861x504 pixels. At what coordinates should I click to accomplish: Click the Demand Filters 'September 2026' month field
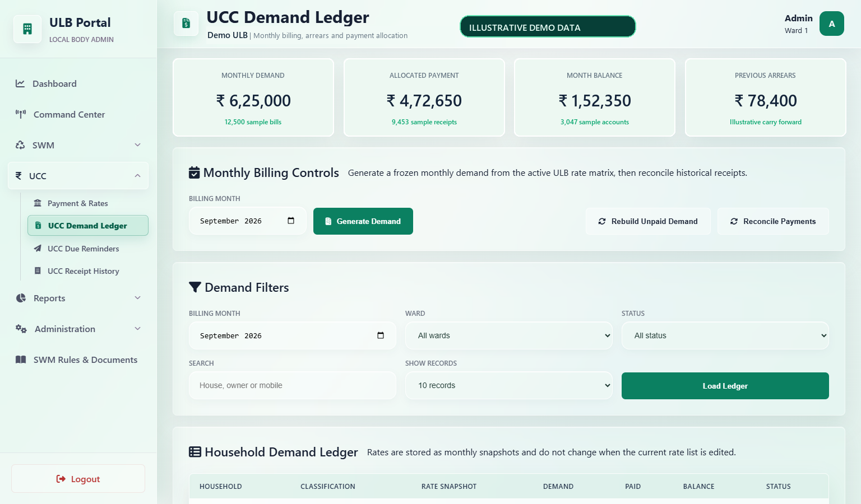click(x=293, y=335)
